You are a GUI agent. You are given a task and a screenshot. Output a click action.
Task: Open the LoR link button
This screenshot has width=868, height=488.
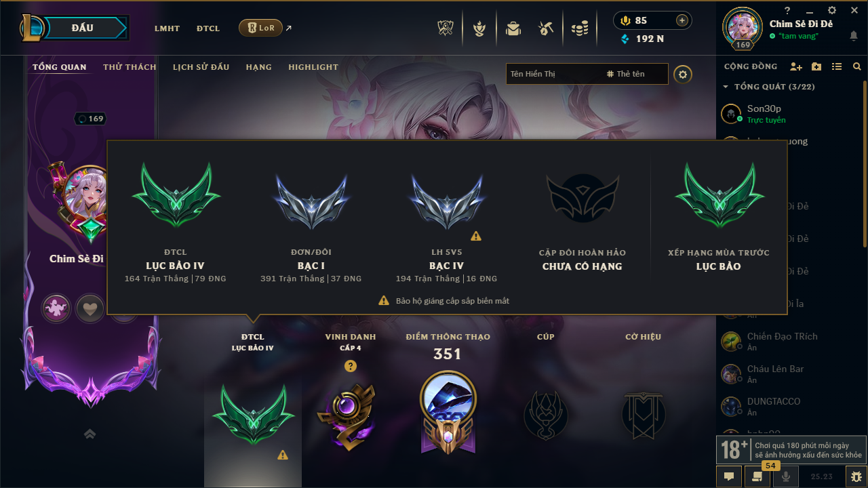[261, 28]
